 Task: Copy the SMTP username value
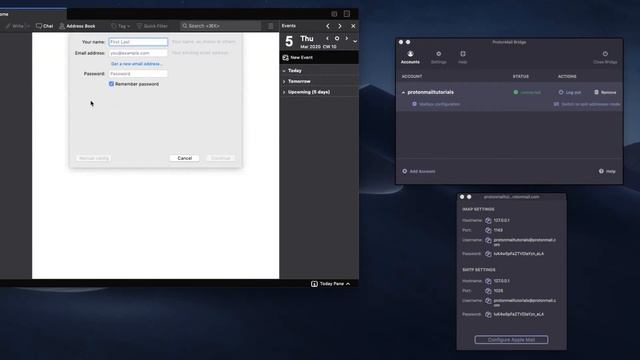[488, 301]
